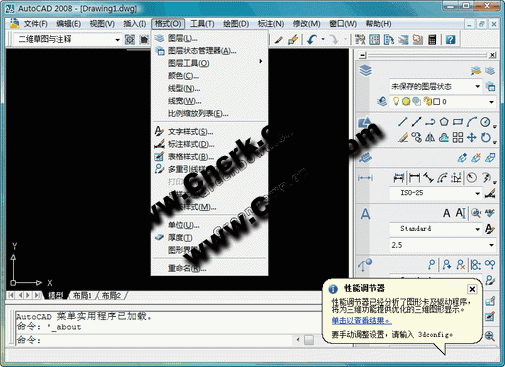Open the 绘图(D) menu
Screen dimensions: 505x367
(x=236, y=24)
